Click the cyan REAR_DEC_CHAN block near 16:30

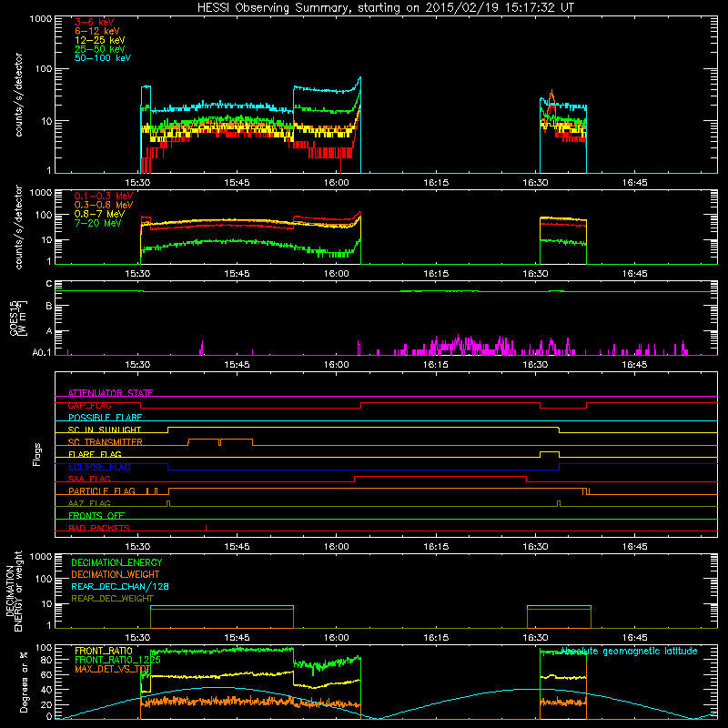(x=559, y=606)
